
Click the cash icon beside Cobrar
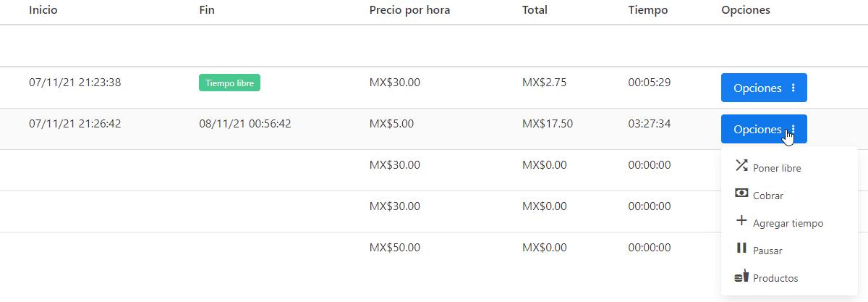pos(741,193)
